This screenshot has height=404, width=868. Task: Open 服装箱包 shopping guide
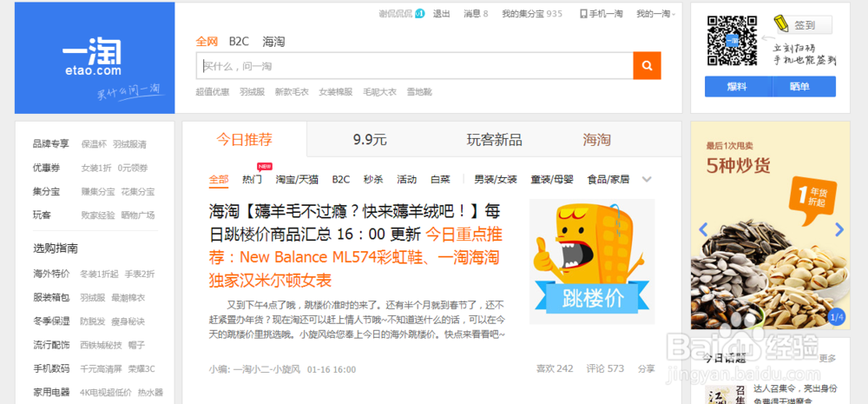click(51, 298)
